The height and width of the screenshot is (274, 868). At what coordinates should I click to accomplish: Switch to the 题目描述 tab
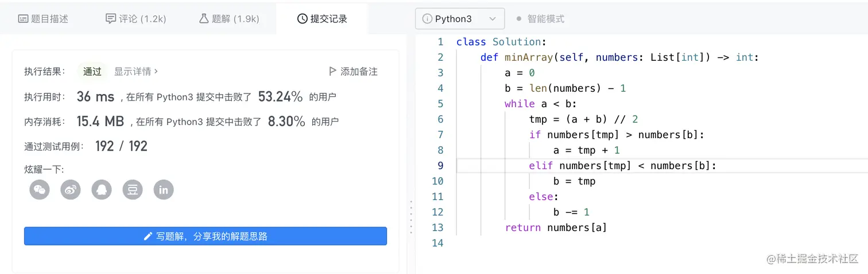tap(44, 19)
